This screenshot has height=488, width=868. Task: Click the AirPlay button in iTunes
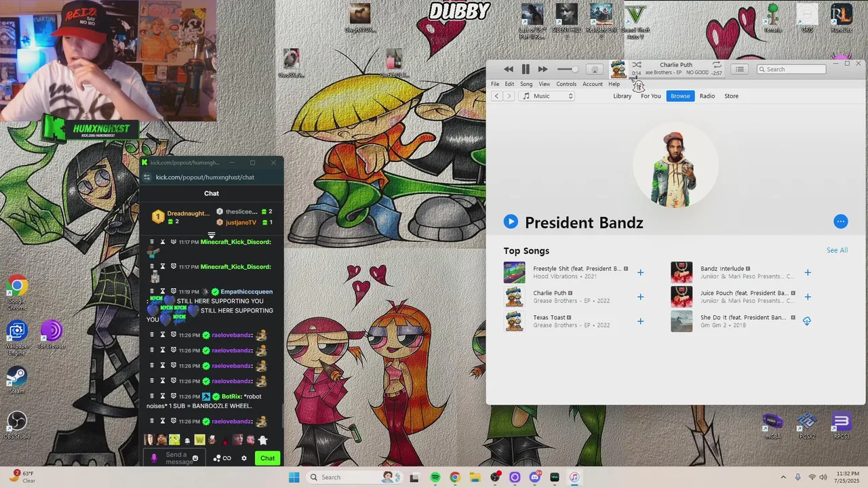[595, 69]
